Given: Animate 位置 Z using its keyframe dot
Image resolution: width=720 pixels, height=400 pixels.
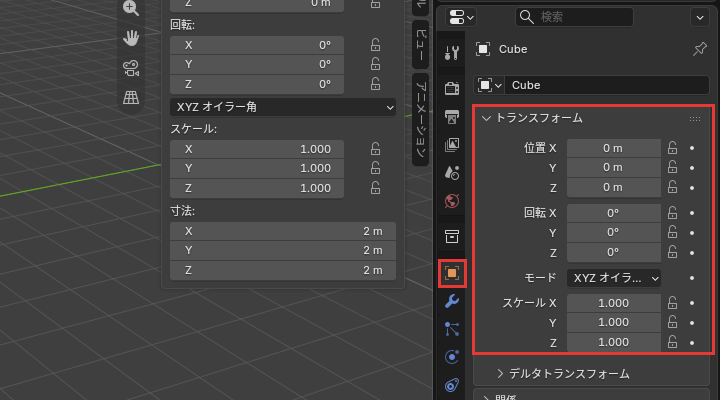Looking at the screenshot, I should [x=692, y=188].
